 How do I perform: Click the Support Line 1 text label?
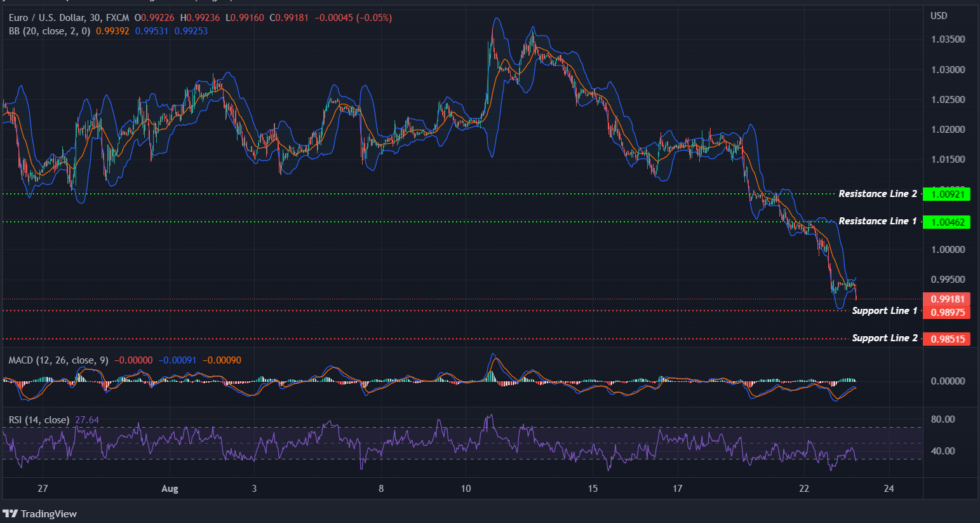885,310
